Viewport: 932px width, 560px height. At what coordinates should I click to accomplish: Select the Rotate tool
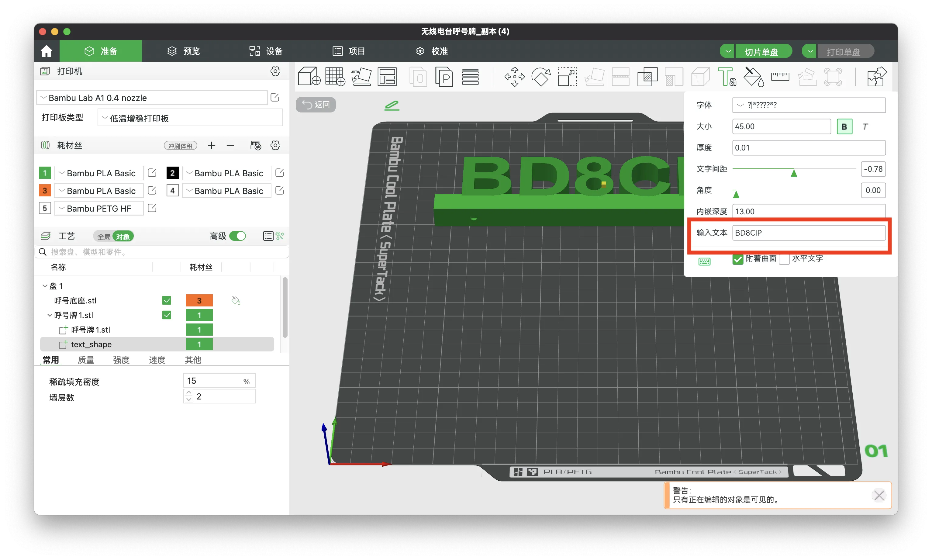[541, 77]
